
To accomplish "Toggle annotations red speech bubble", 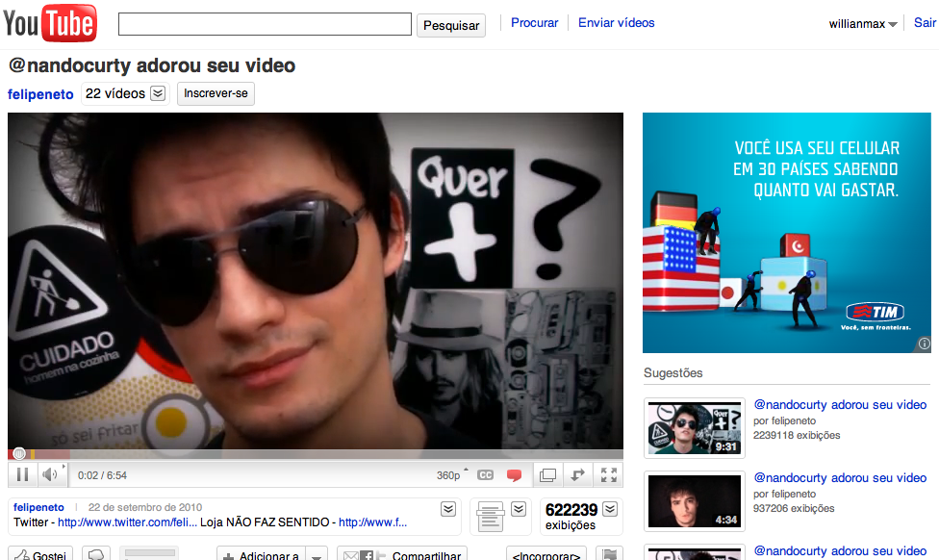I will (514, 475).
